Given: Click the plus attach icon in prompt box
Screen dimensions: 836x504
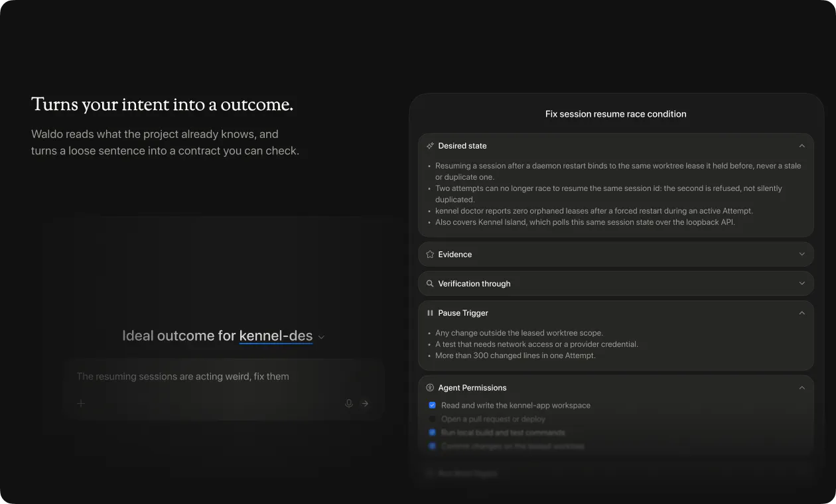Looking at the screenshot, I should click(81, 403).
